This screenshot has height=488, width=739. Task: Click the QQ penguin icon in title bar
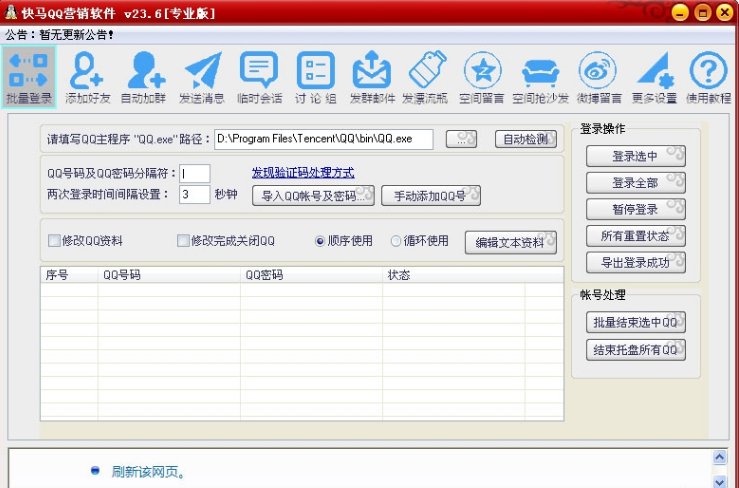(x=10, y=12)
